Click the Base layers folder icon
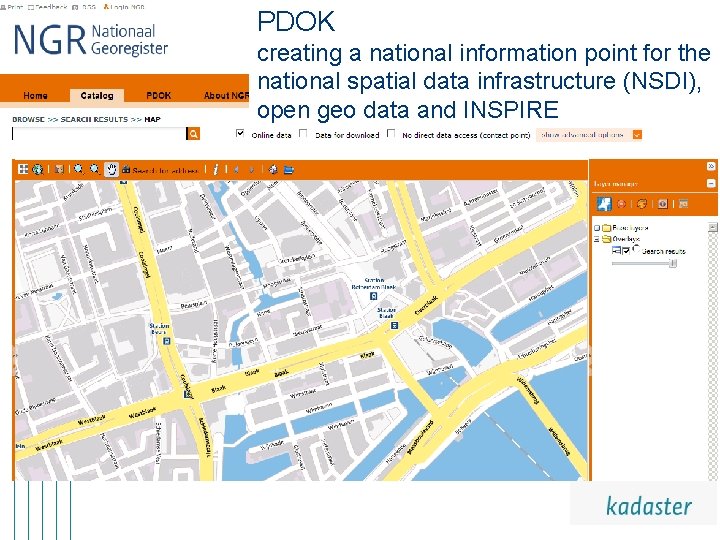 pos(607,228)
